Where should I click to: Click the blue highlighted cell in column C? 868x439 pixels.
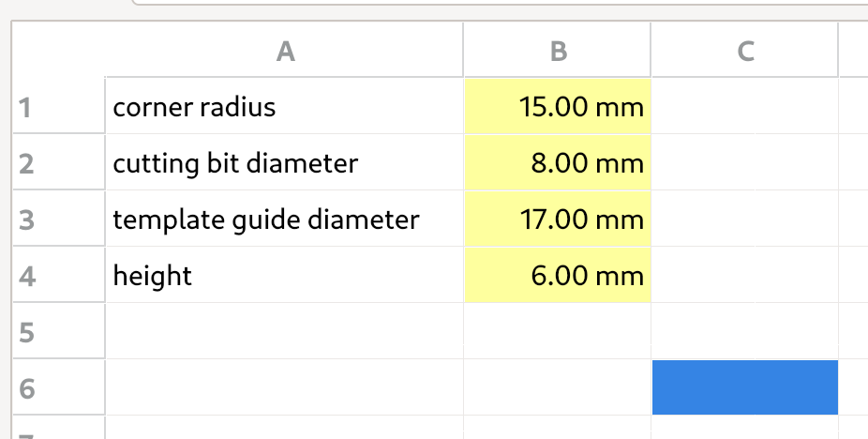[x=745, y=387]
